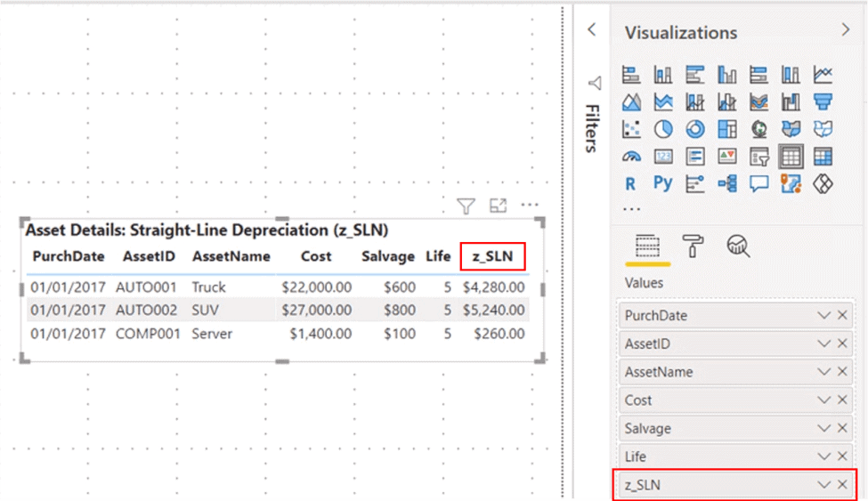Select Line and stacked column chart visual
This screenshot has height=501, width=868.
click(x=694, y=101)
